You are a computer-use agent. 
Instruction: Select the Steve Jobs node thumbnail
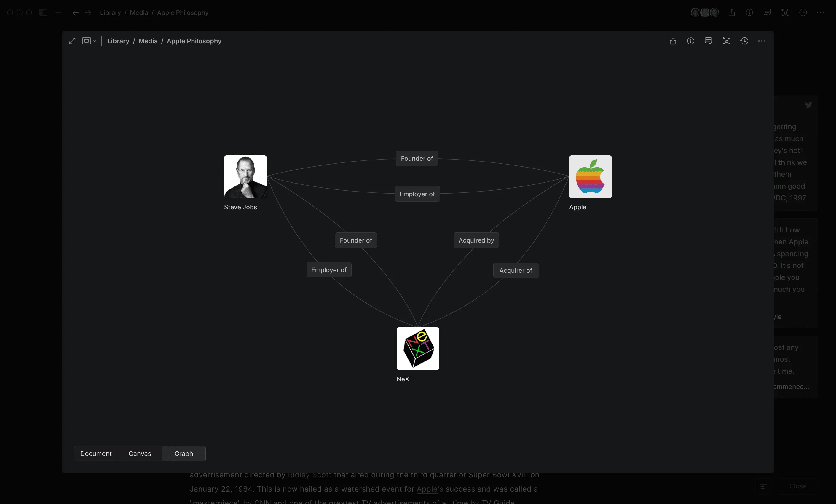pos(245,177)
